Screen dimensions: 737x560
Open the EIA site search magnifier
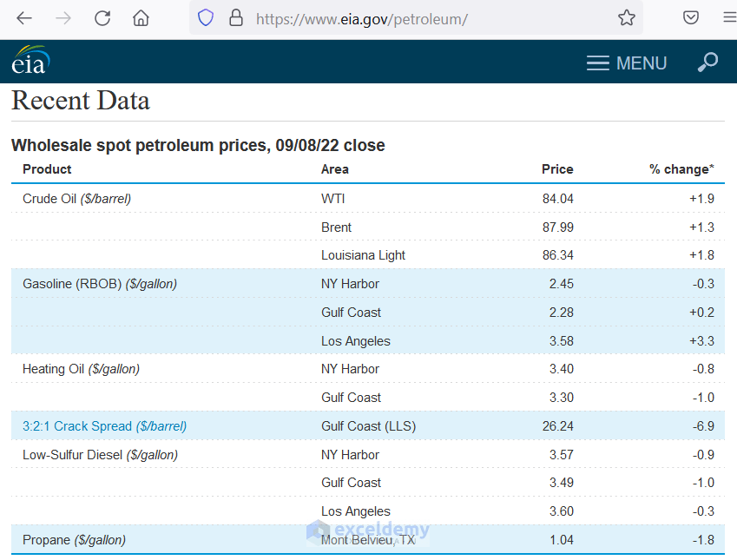[707, 63]
